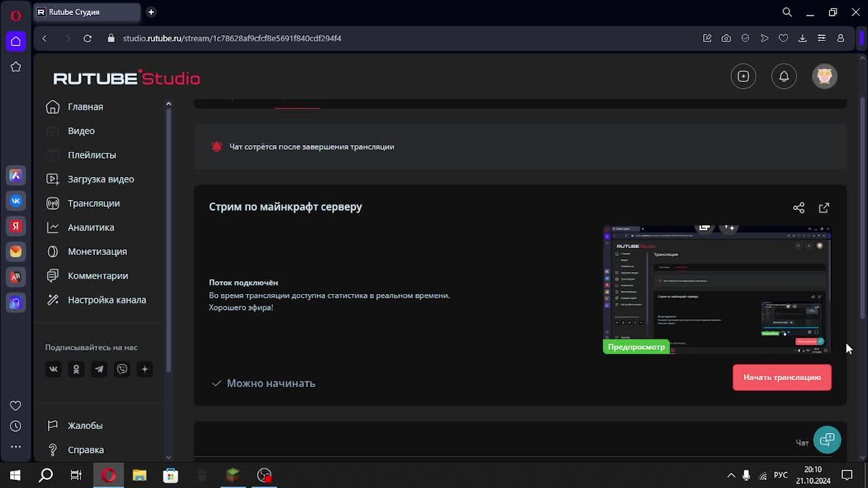Open Windows Start button
This screenshot has height=488, width=868.
[x=15, y=475]
